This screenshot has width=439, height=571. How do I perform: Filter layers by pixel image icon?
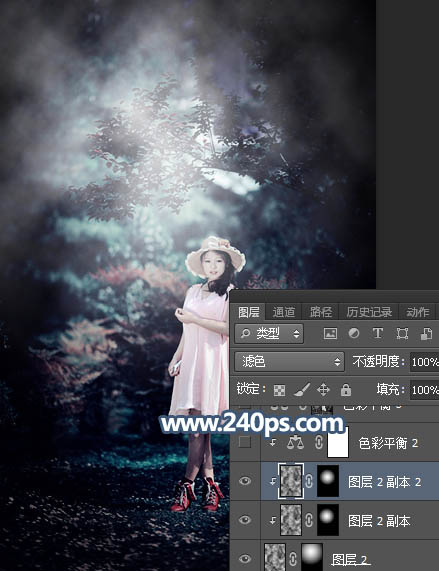(330, 333)
